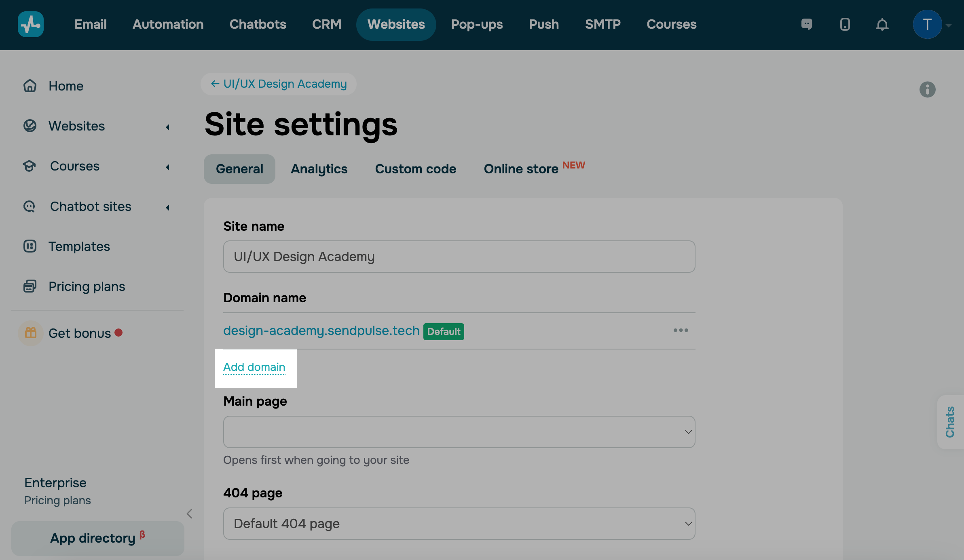This screenshot has height=560, width=964.
Task: Click the info icon near page title
Action: click(927, 89)
